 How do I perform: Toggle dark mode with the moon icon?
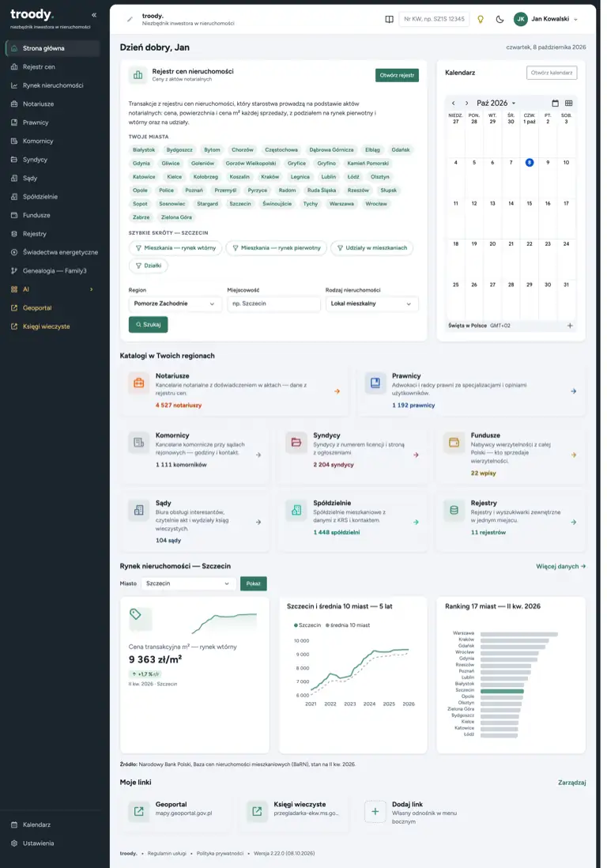[x=500, y=19]
